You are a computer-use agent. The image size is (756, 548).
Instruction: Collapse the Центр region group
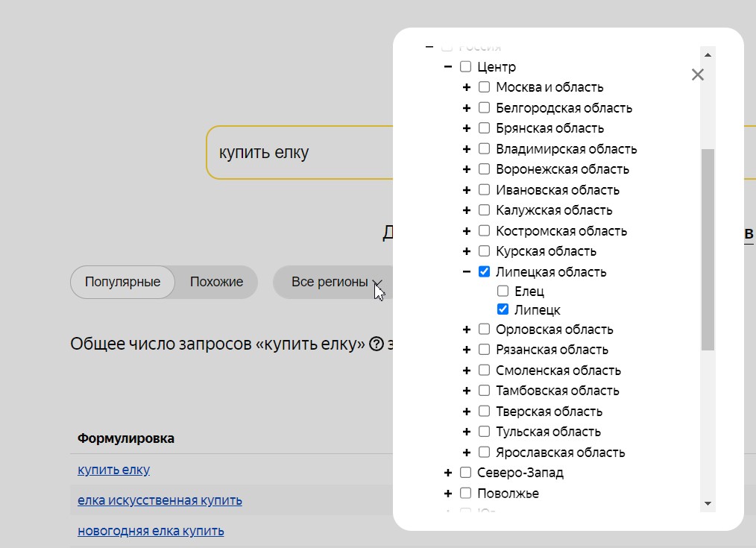448,66
